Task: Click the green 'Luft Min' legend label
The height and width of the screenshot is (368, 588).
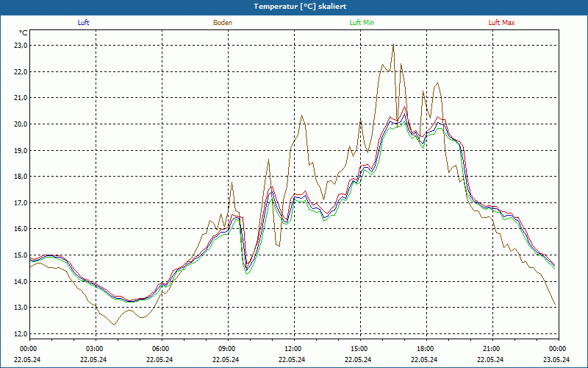Action: pyautogui.click(x=362, y=23)
